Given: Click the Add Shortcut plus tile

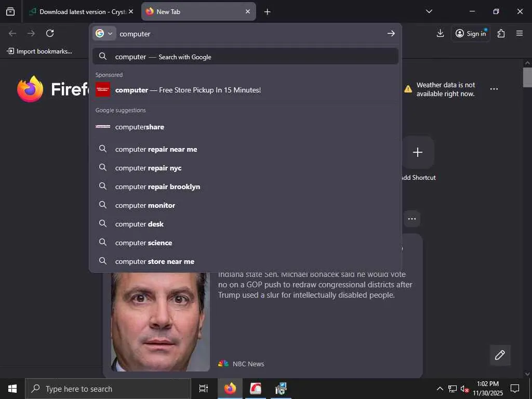Looking at the screenshot, I should pyautogui.click(x=417, y=152).
